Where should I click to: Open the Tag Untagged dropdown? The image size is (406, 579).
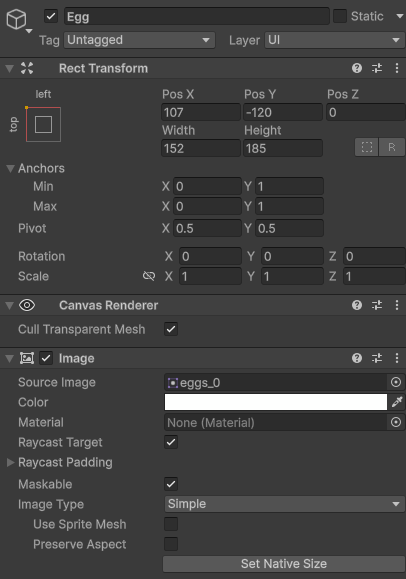[x=139, y=40]
